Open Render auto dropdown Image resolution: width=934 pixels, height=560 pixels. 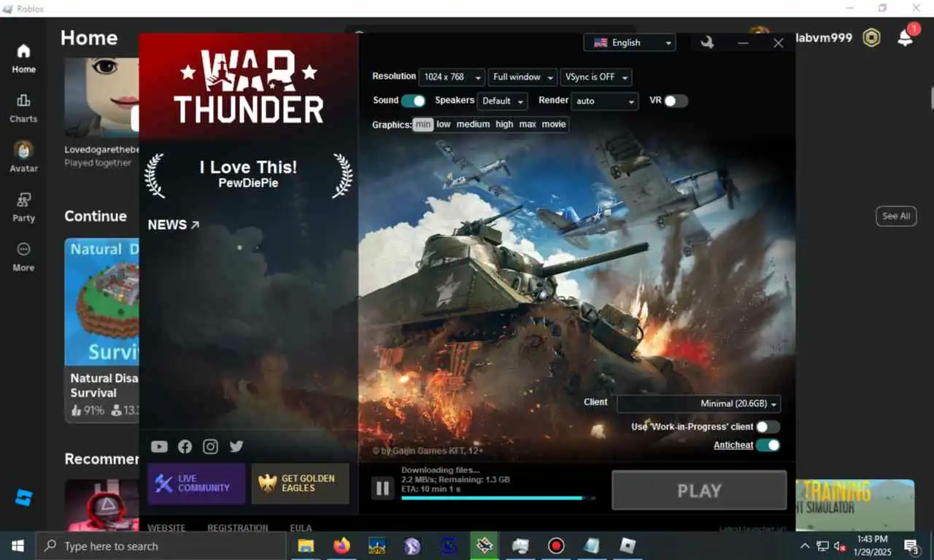pos(605,101)
